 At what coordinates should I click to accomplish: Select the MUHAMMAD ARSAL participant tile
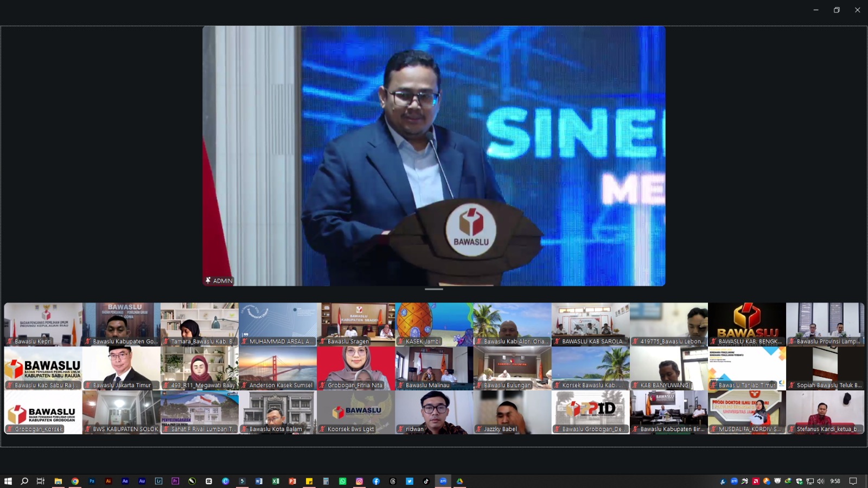coord(278,324)
